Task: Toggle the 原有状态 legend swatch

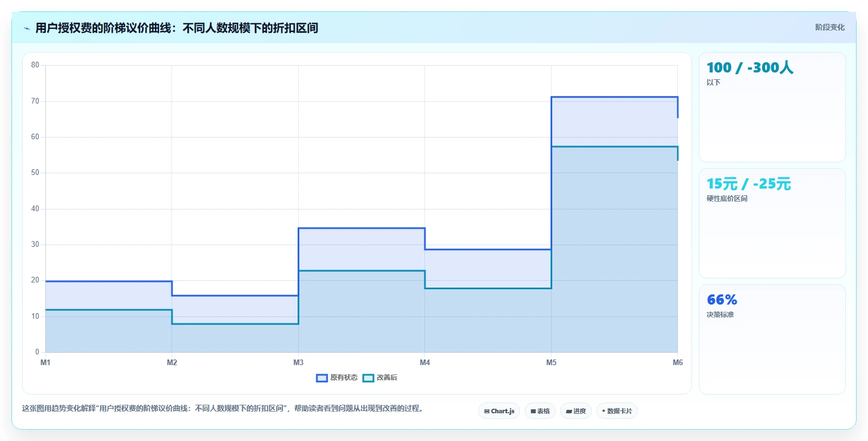Action: pyautogui.click(x=322, y=378)
